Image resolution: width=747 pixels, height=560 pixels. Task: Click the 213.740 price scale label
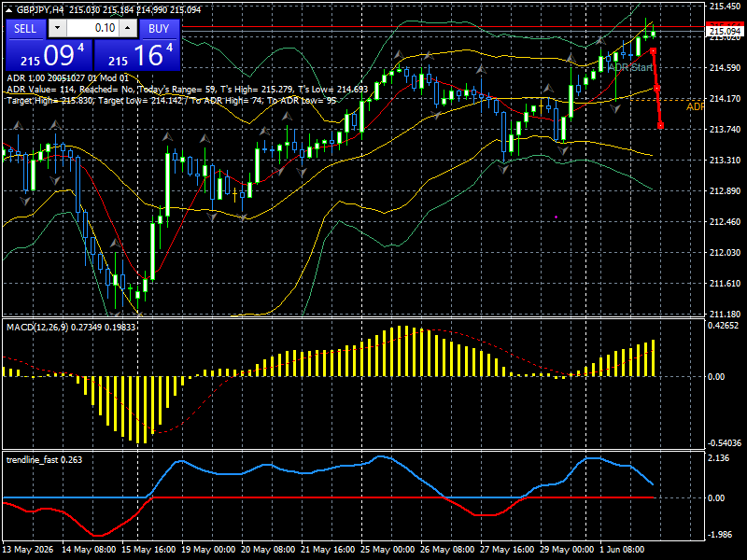(x=726, y=129)
